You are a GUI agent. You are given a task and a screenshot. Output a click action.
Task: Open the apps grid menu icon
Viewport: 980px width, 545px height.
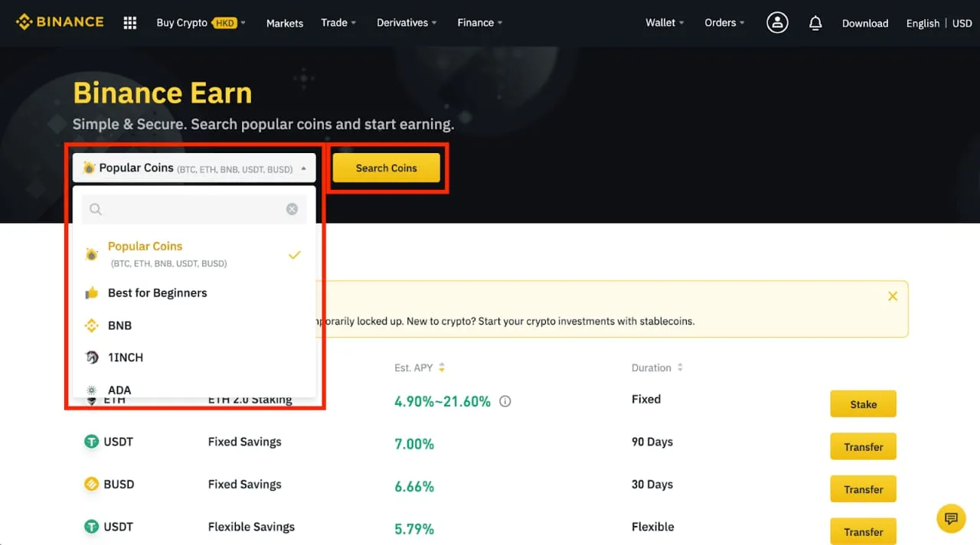tap(130, 23)
